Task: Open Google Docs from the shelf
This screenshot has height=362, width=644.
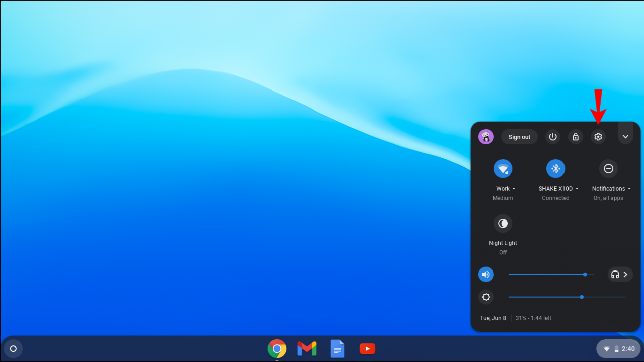Action: coord(337,348)
